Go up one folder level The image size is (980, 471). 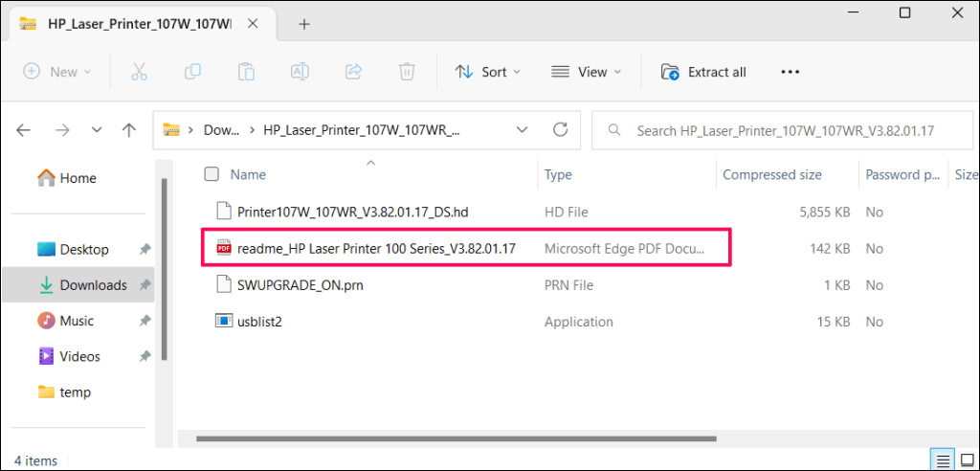tap(129, 130)
